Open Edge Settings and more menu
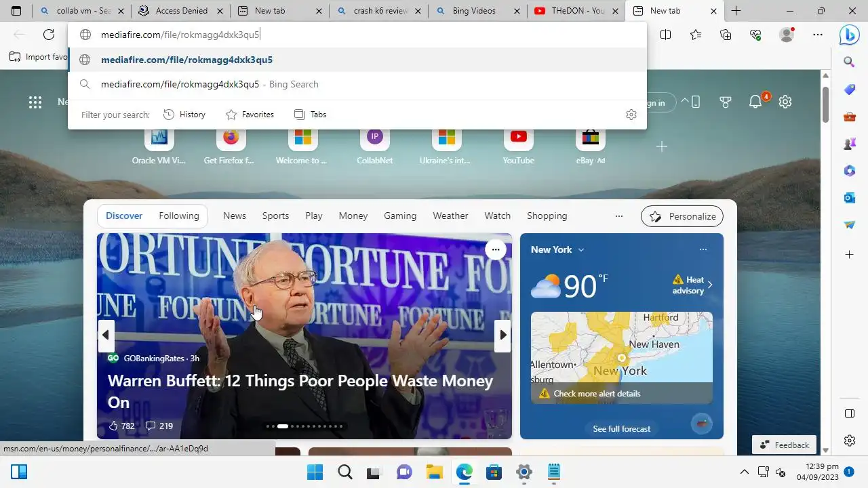 point(818,35)
